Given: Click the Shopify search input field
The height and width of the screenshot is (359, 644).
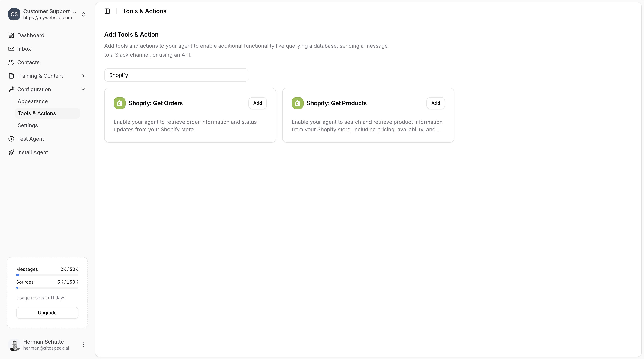Looking at the screenshot, I should 176,75.
